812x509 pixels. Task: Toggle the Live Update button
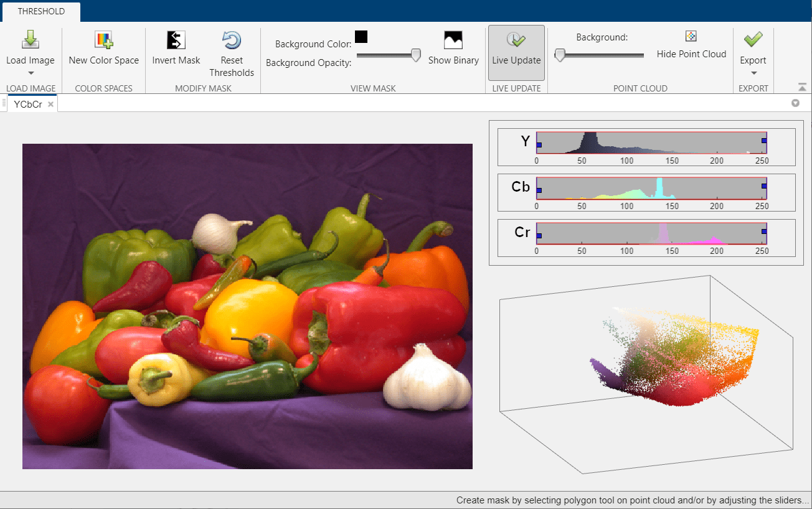[x=516, y=53]
